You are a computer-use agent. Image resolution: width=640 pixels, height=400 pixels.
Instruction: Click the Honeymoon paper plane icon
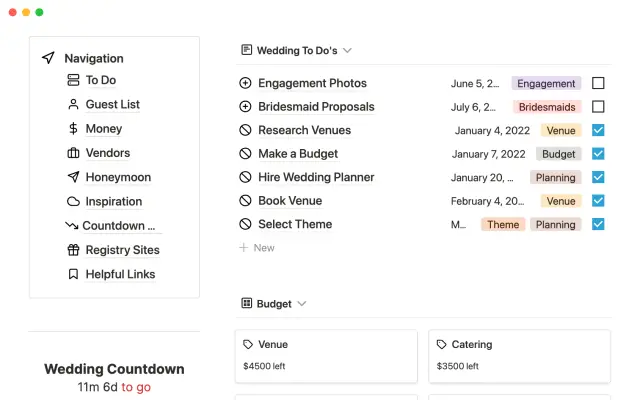tap(73, 177)
